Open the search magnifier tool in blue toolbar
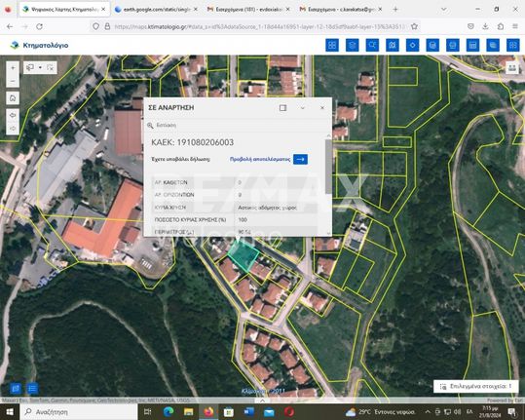The image size is (525, 420). pyautogui.click(x=372, y=45)
